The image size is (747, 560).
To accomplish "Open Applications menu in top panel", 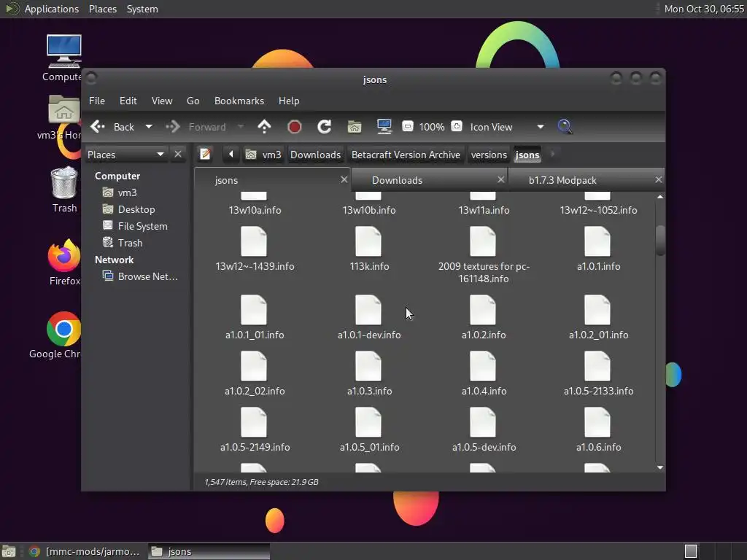I will (52, 9).
